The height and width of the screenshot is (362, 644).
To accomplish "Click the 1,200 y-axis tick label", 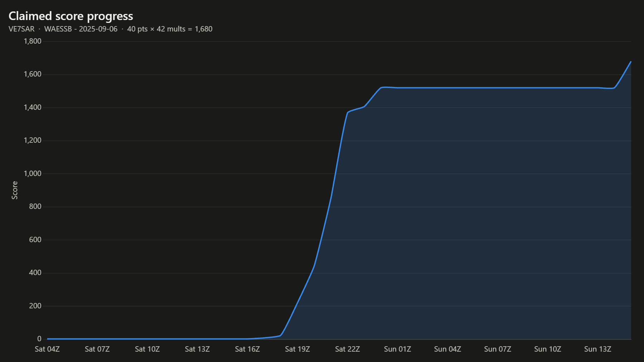I will coord(33,140).
